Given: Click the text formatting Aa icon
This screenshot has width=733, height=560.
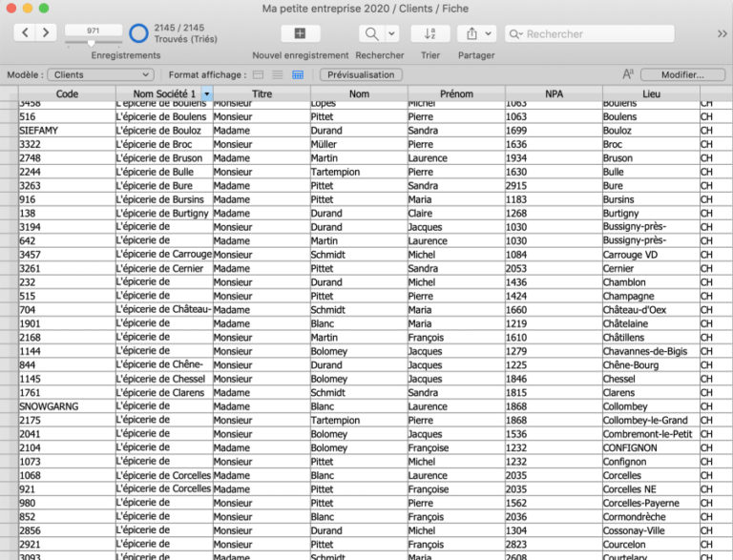Looking at the screenshot, I should (628, 74).
